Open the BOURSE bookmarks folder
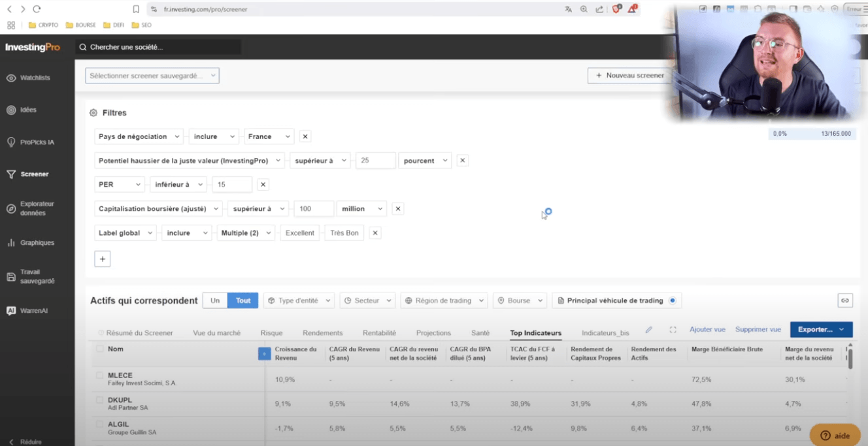The width and height of the screenshot is (868, 446). tap(81, 25)
